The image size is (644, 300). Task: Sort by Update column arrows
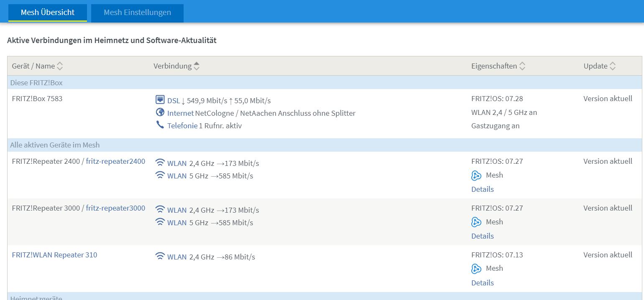coord(613,66)
